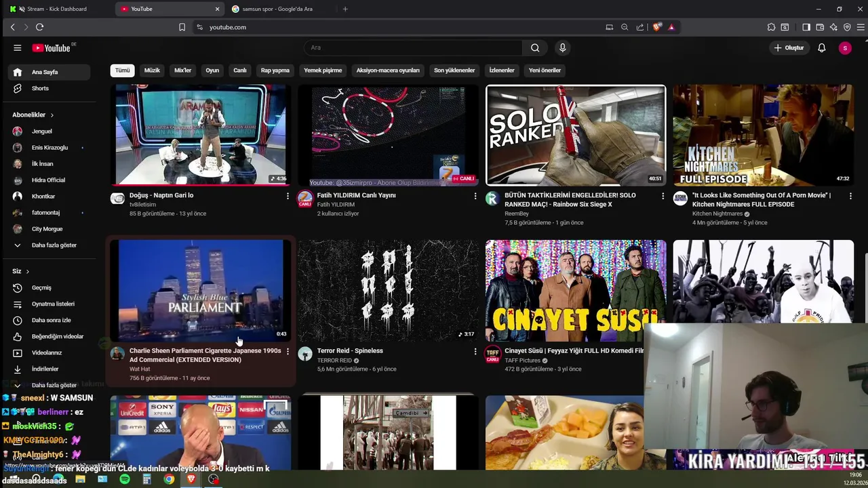Screen dimensions: 868x488
Task: Open Brave Wallet icon
Action: point(820,27)
